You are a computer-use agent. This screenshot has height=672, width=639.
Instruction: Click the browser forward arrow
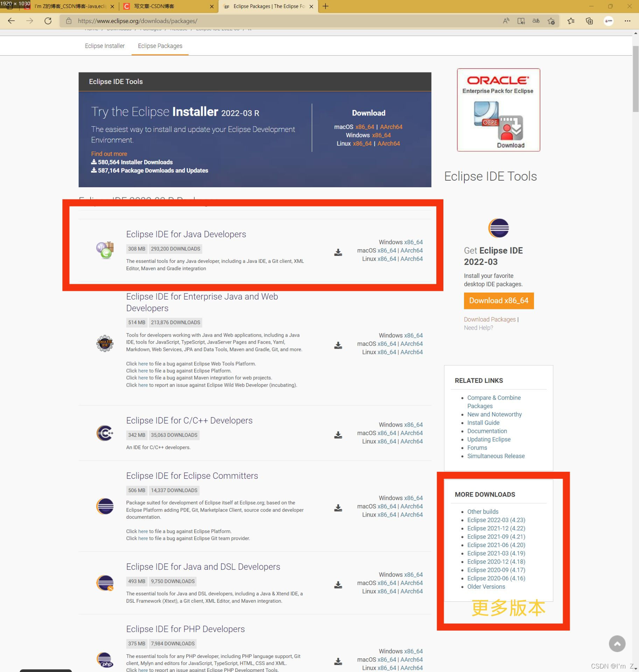30,21
